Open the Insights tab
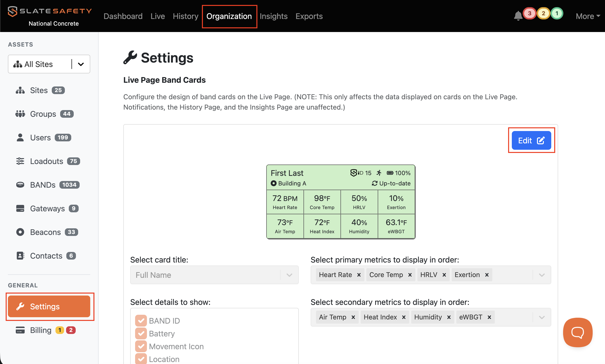 coord(274,16)
